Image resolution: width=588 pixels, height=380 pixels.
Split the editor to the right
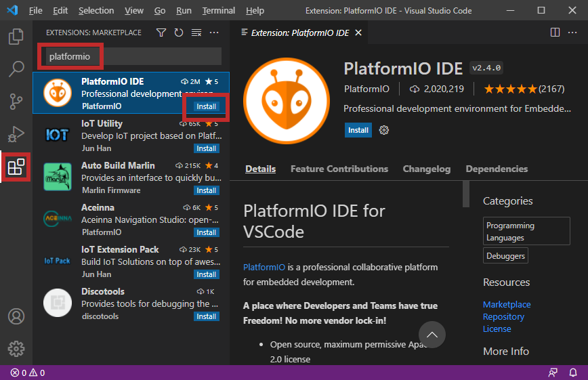click(x=555, y=33)
